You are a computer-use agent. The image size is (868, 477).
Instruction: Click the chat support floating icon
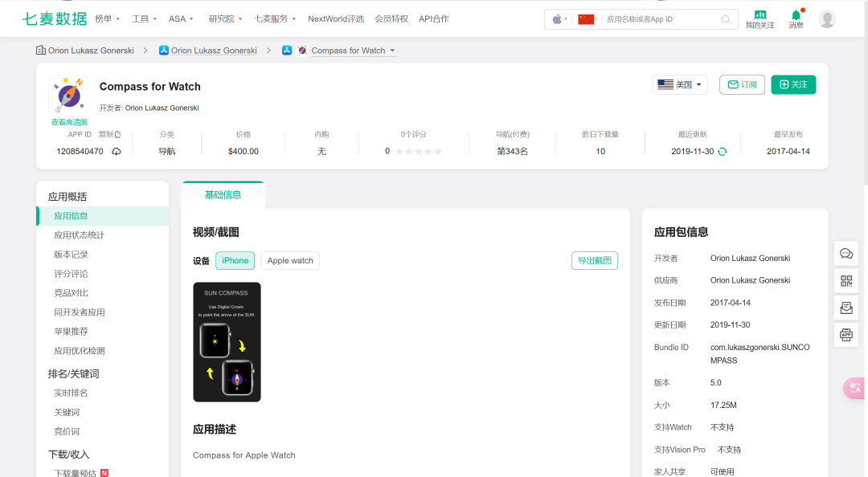(x=846, y=254)
